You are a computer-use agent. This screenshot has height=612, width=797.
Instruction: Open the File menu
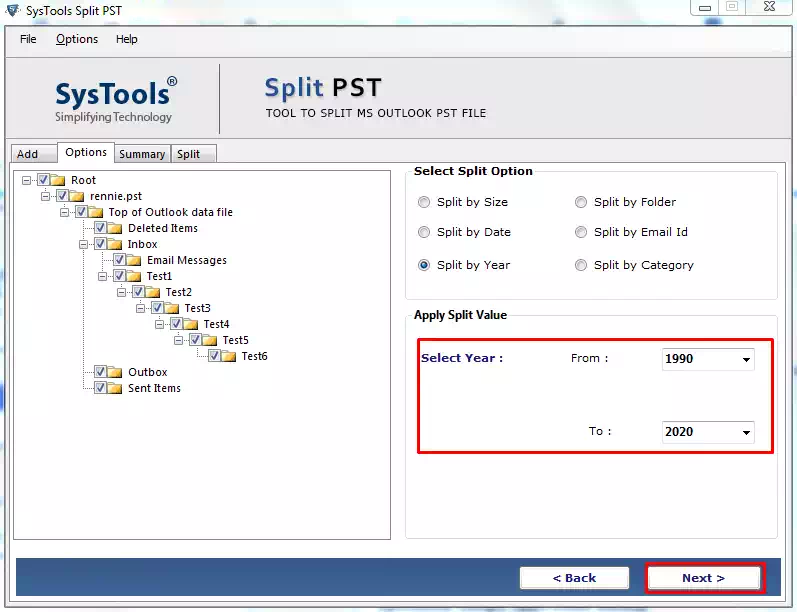(28, 39)
